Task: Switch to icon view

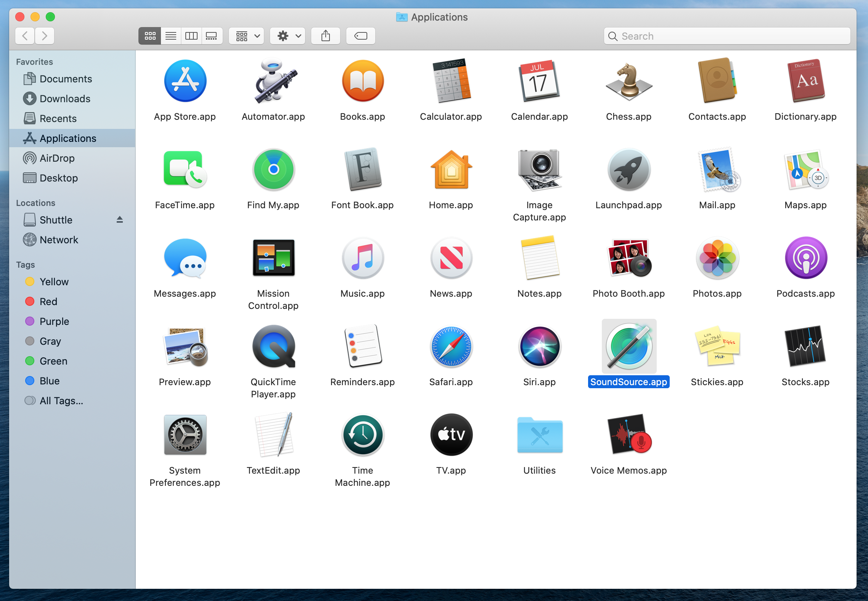Action: tap(150, 36)
